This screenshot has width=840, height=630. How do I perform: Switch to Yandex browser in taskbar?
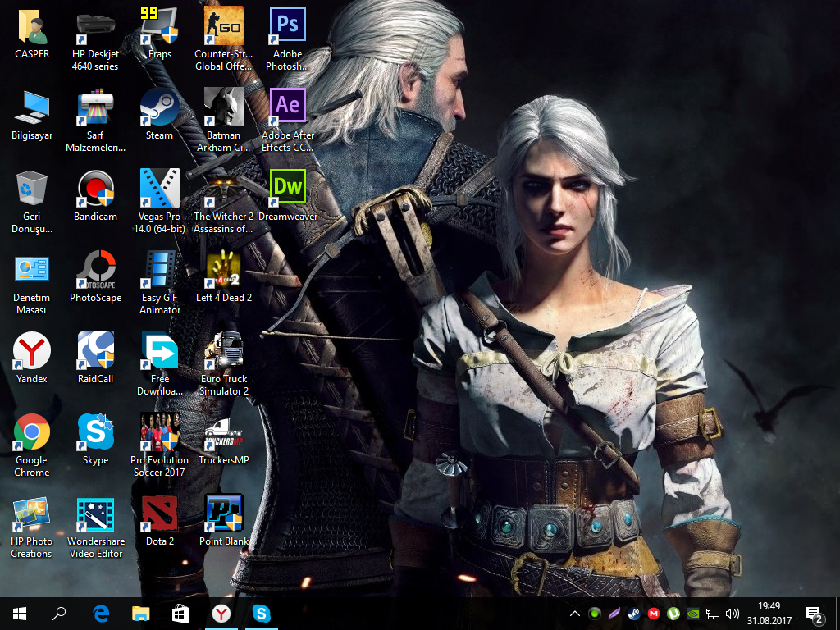pos(221,614)
